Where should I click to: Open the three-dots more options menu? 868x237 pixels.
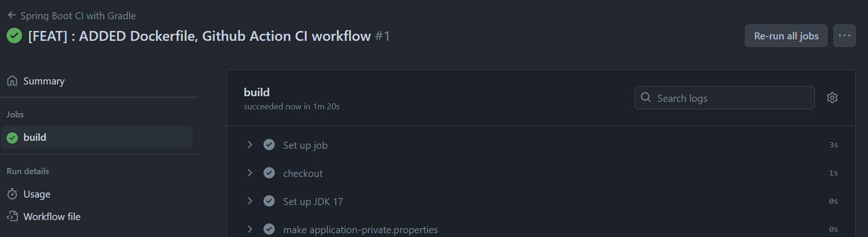(x=844, y=36)
